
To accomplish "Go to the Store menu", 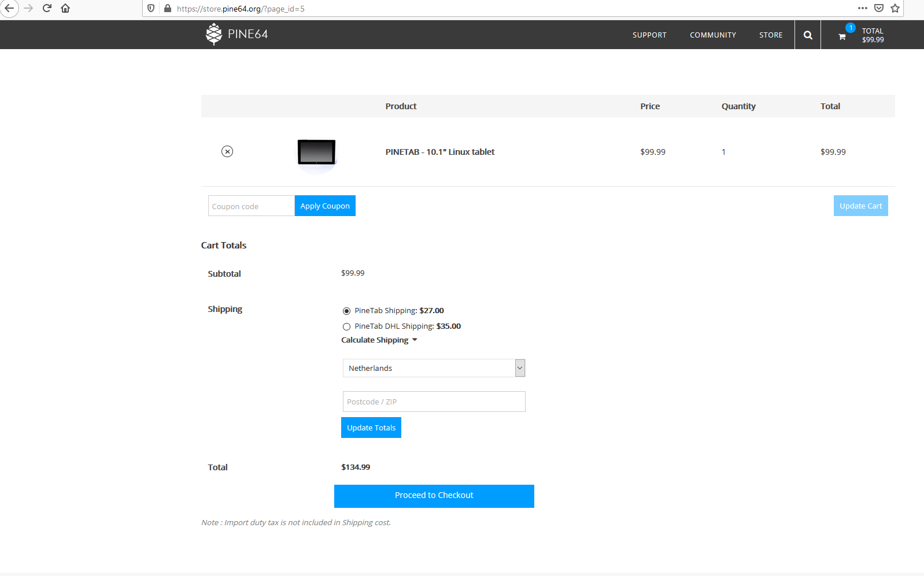I will pyautogui.click(x=771, y=35).
